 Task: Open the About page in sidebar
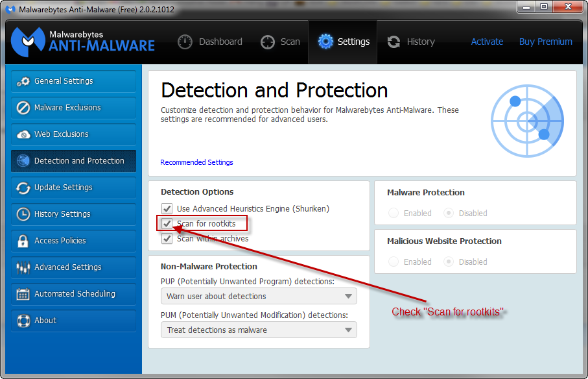[73, 321]
